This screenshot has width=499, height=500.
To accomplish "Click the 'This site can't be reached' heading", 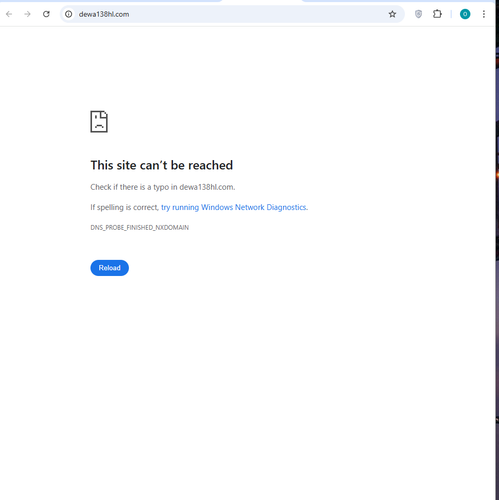I will tap(162, 165).
